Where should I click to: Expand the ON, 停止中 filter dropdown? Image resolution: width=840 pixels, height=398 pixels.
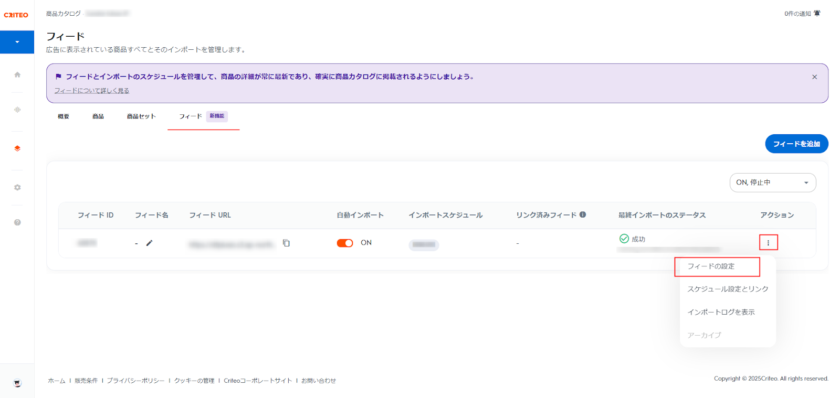click(x=772, y=183)
